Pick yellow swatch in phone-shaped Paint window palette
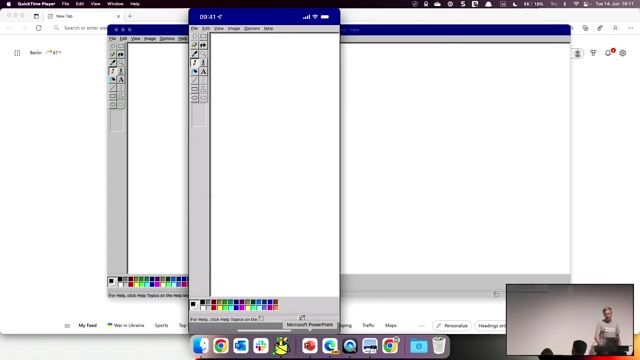640x360 pixels. point(219,307)
